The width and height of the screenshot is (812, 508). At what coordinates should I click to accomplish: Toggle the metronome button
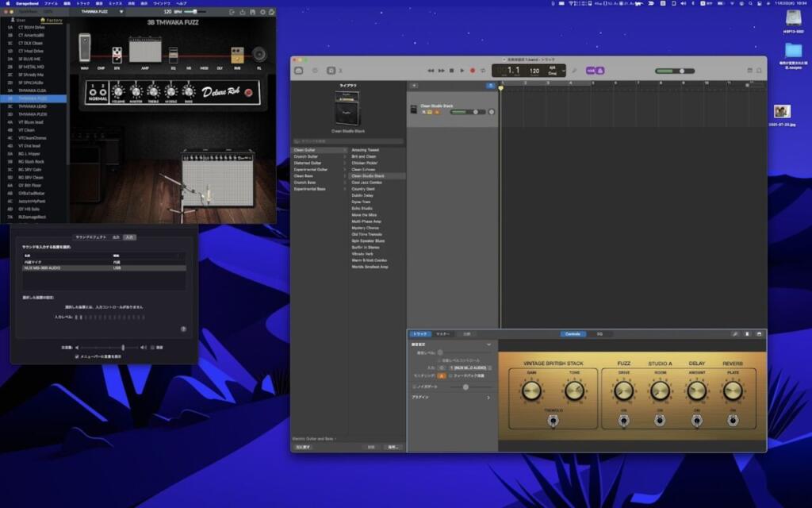[x=600, y=71]
